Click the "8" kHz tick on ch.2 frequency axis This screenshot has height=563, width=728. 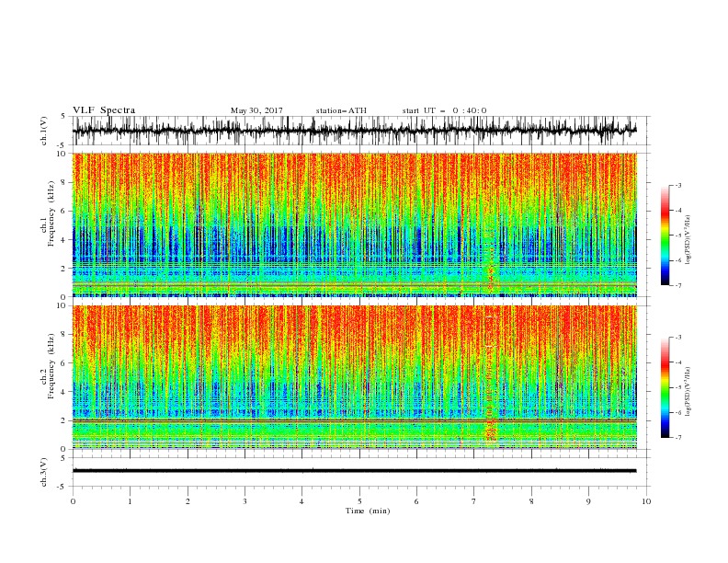click(x=65, y=335)
